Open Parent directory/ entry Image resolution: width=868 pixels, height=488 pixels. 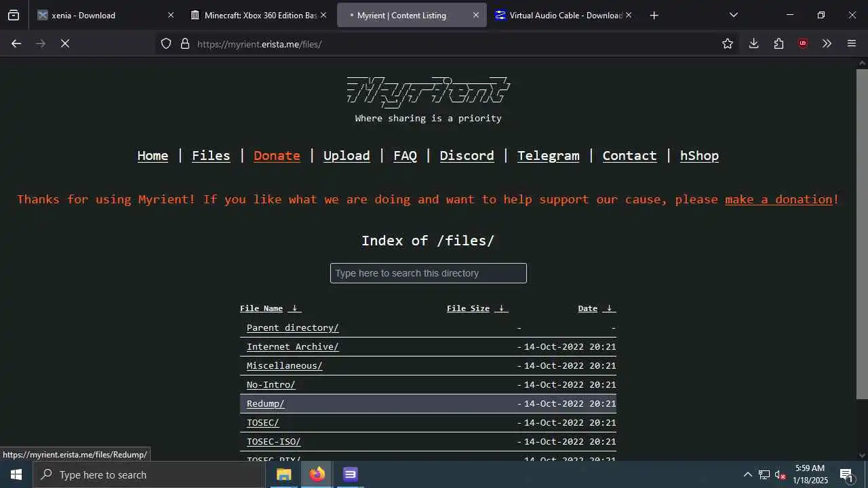tap(292, 327)
